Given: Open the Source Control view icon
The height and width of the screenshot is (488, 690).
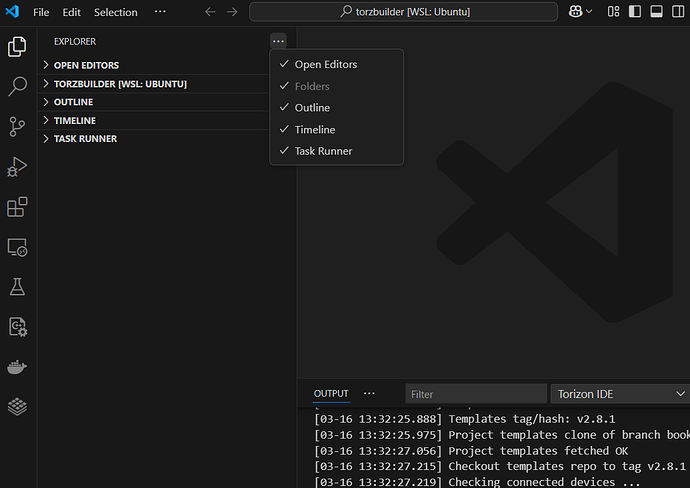Looking at the screenshot, I should 17,127.
